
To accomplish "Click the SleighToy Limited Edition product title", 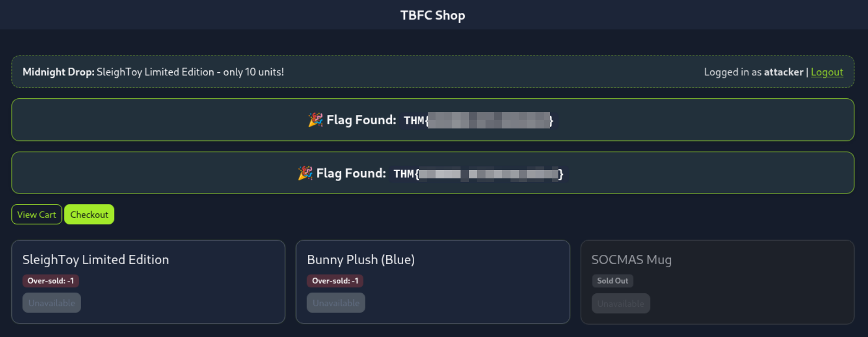I will pos(96,260).
